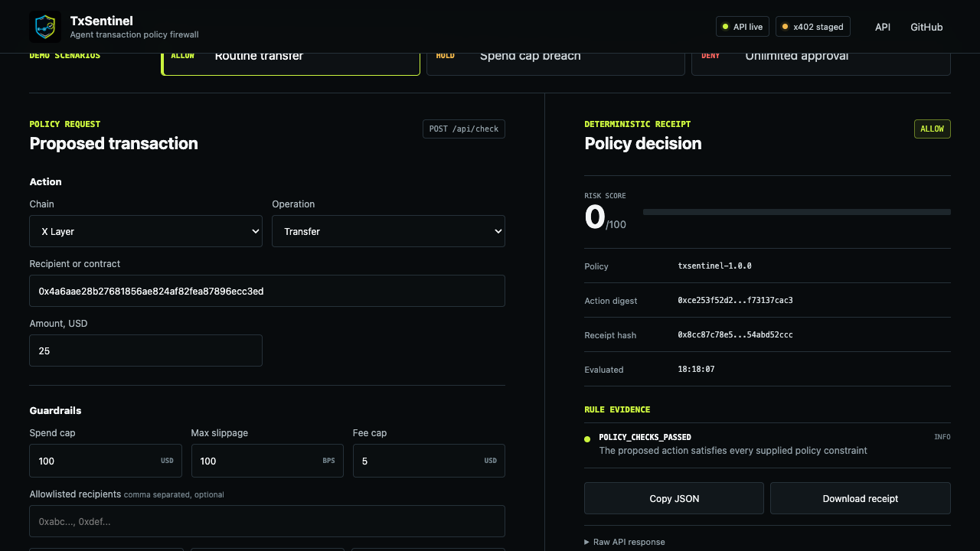Select the Spend cap breach scenario
The image size is (980, 551).
(x=556, y=60)
